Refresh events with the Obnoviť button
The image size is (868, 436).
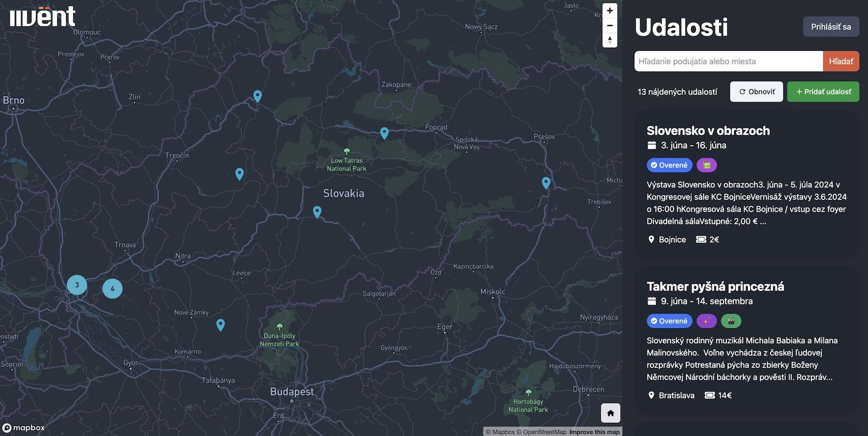(x=756, y=92)
